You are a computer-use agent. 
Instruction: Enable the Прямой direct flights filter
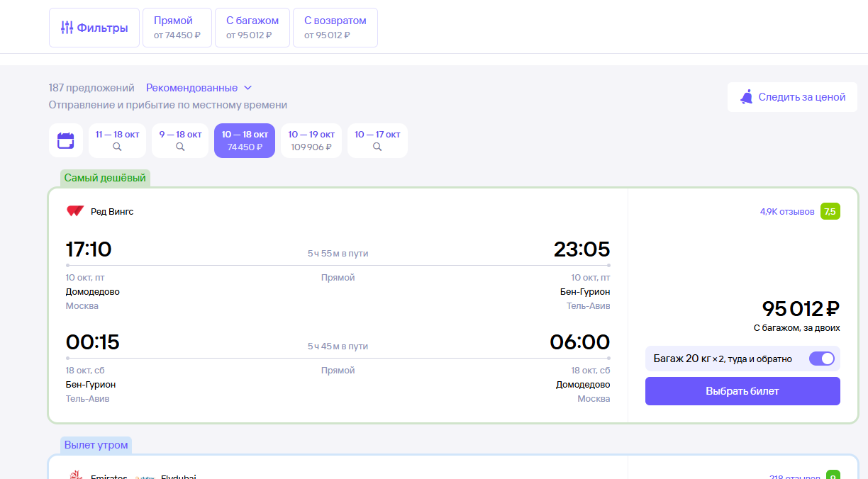pos(177,28)
